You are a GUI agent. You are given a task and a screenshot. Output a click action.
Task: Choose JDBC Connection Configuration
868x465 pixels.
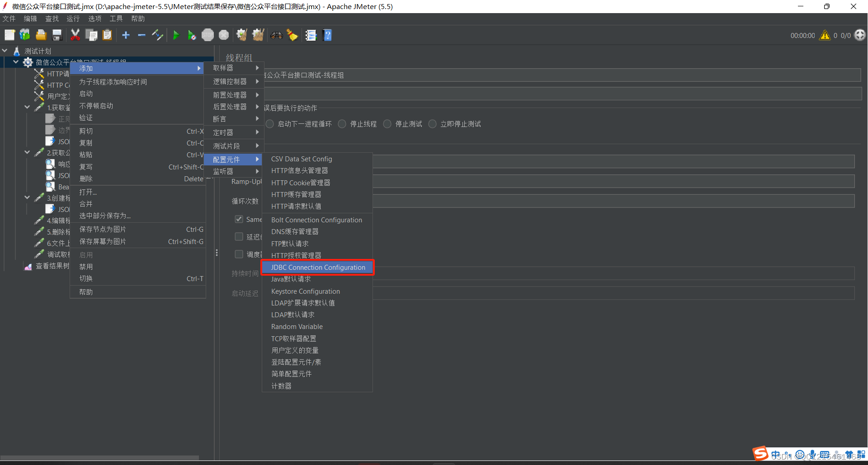(x=318, y=267)
